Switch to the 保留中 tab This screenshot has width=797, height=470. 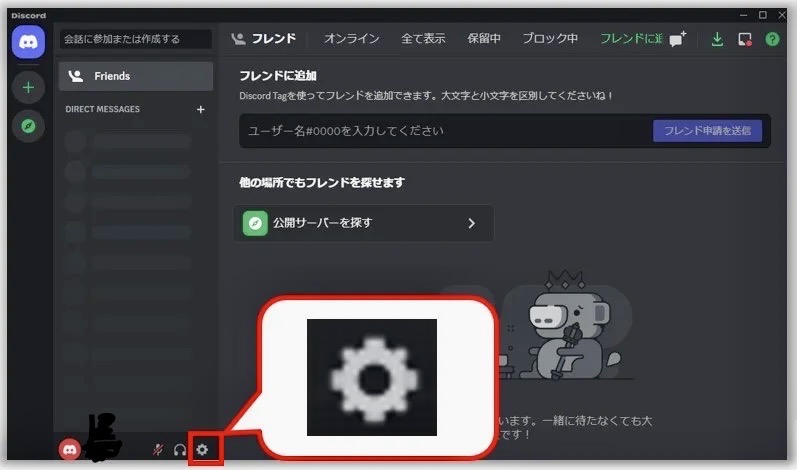484,39
